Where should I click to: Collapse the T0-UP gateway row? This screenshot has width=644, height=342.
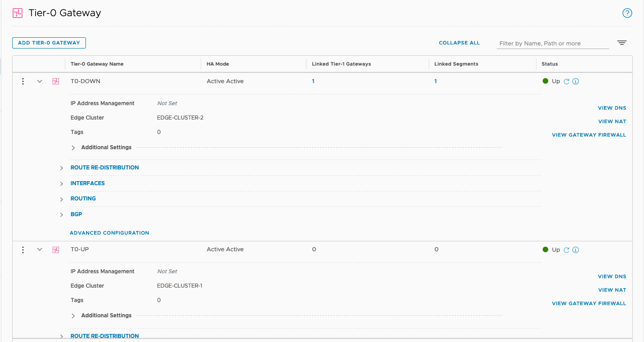40,249
